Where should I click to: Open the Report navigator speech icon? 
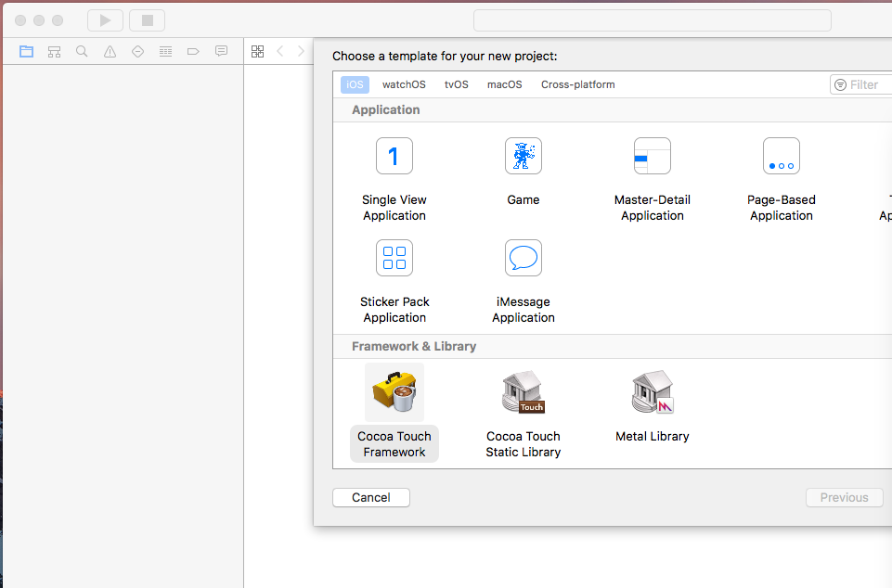click(221, 52)
